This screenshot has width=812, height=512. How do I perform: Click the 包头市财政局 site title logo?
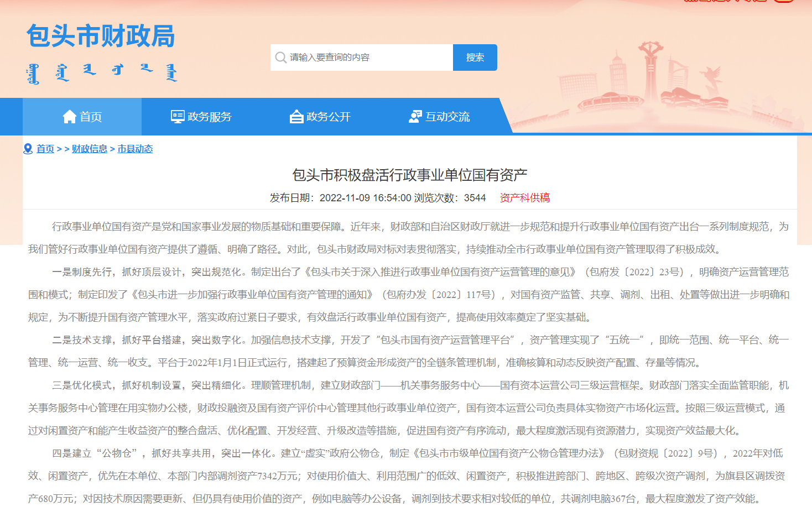[101, 36]
